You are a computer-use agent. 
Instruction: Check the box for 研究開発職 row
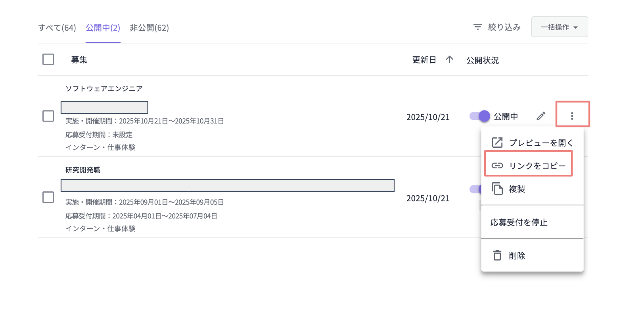48,197
